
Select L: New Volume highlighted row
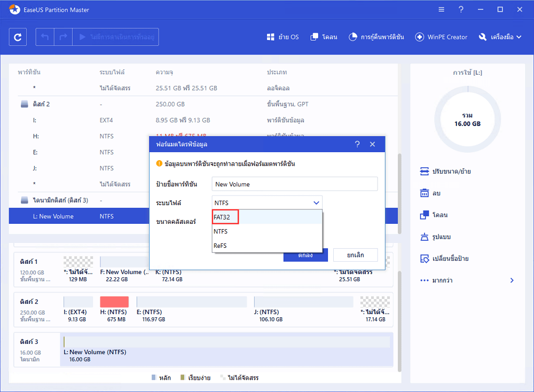tap(79, 216)
